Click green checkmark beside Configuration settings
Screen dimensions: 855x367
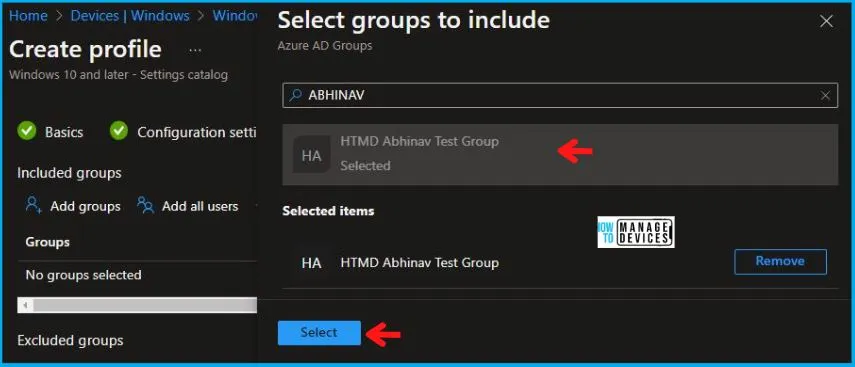(119, 131)
